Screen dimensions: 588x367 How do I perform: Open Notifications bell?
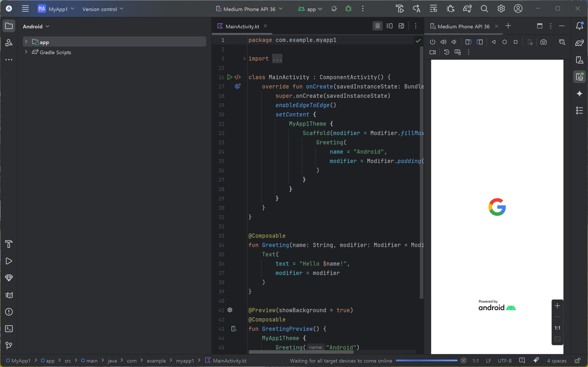(x=580, y=26)
